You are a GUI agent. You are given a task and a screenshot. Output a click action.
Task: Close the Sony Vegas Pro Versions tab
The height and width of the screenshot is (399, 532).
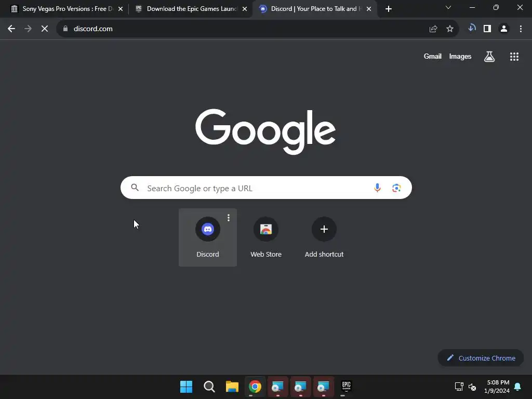(121, 9)
